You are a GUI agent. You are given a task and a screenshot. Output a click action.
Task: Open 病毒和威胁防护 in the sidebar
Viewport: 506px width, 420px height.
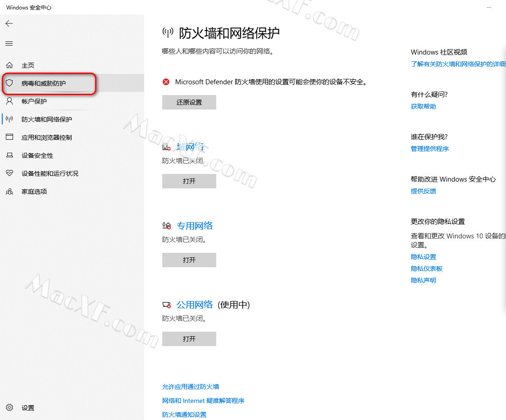[x=72, y=83]
